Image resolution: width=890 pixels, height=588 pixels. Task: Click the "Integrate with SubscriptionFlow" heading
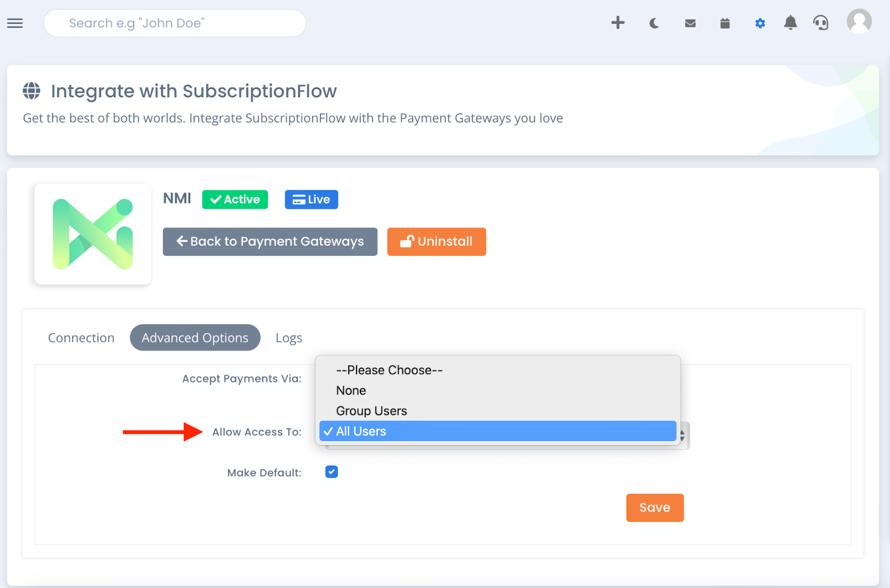tap(194, 91)
